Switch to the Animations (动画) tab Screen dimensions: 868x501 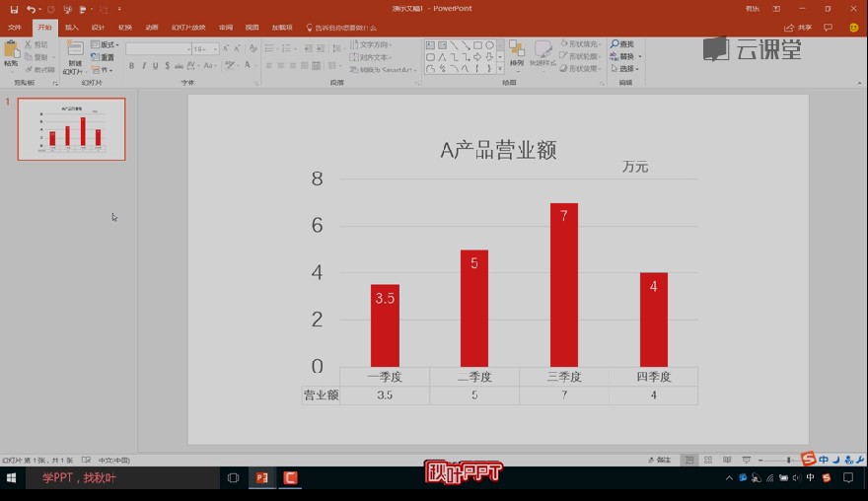[x=152, y=28]
